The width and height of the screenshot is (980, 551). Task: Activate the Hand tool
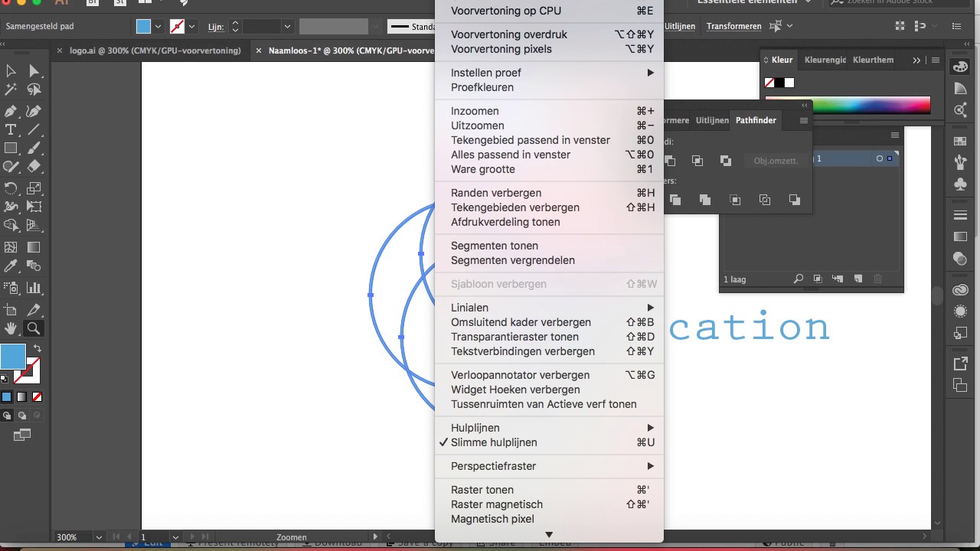click(x=11, y=328)
